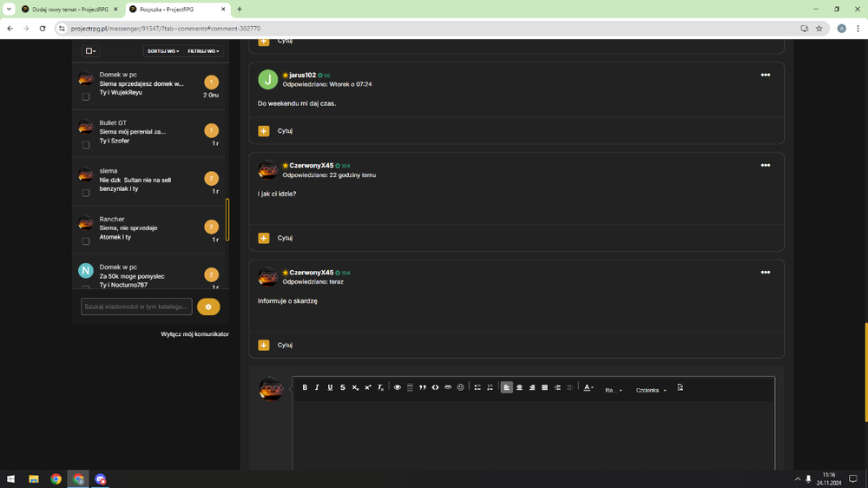Switch to the Dodaj nowy temat browser tab
The width and height of the screenshot is (868, 488).
pyautogui.click(x=69, y=10)
